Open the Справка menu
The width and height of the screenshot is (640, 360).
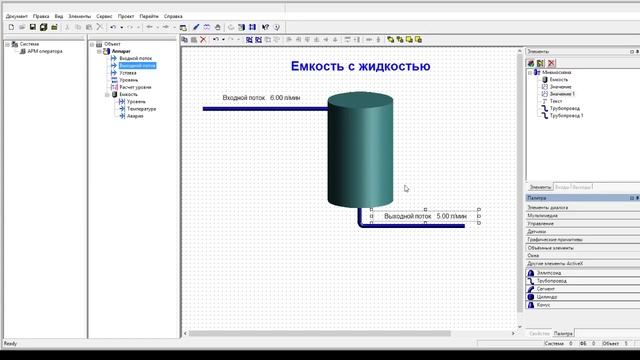[173, 16]
